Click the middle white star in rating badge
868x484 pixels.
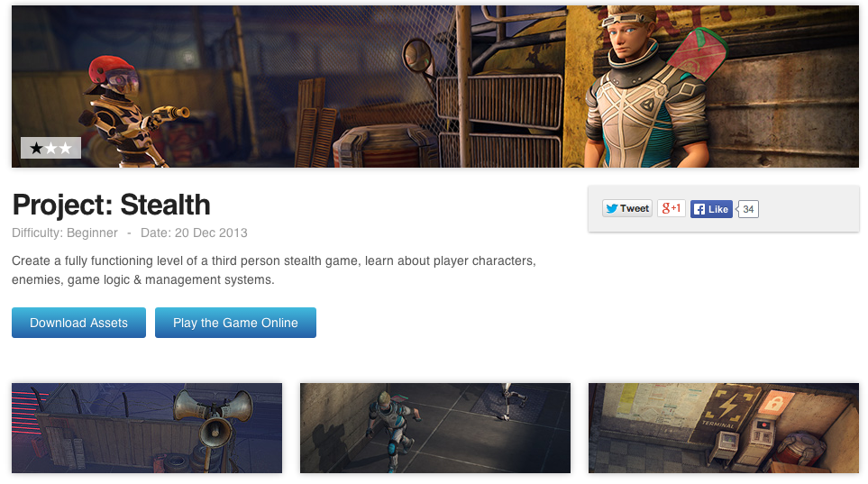pyautogui.click(x=51, y=148)
